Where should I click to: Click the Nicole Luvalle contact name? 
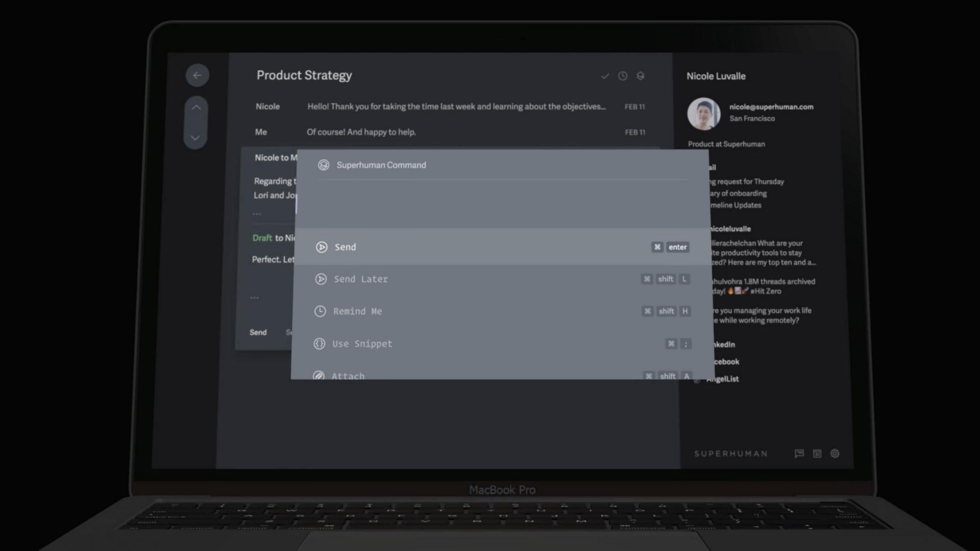[x=716, y=76]
